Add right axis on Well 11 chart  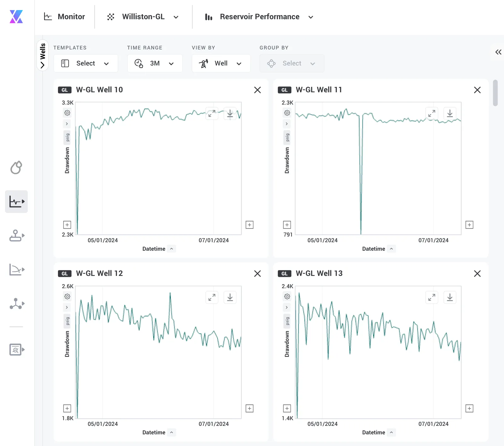coord(469,225)
